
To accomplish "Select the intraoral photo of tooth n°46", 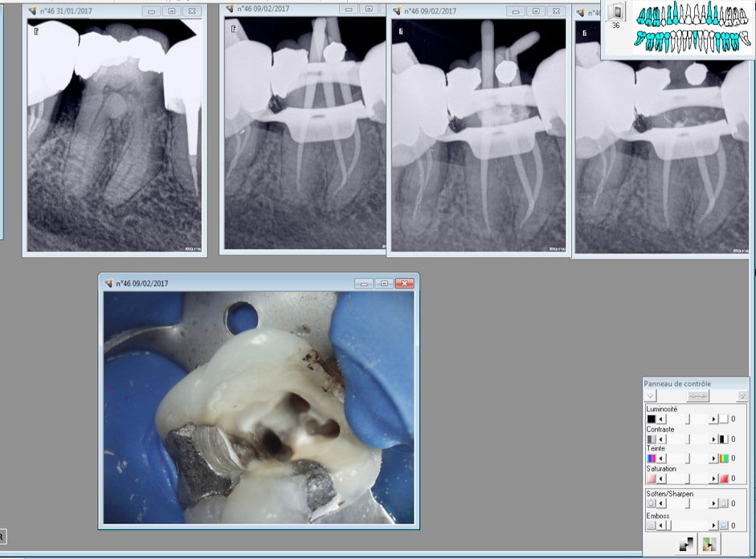I will (x=259, y=407).
